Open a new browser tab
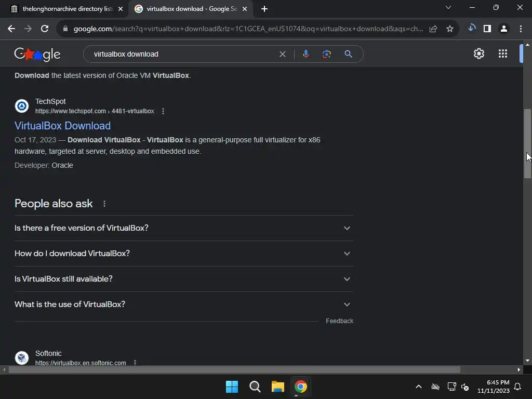The width and height of the screenshot is (532, 399). [264, 9]
